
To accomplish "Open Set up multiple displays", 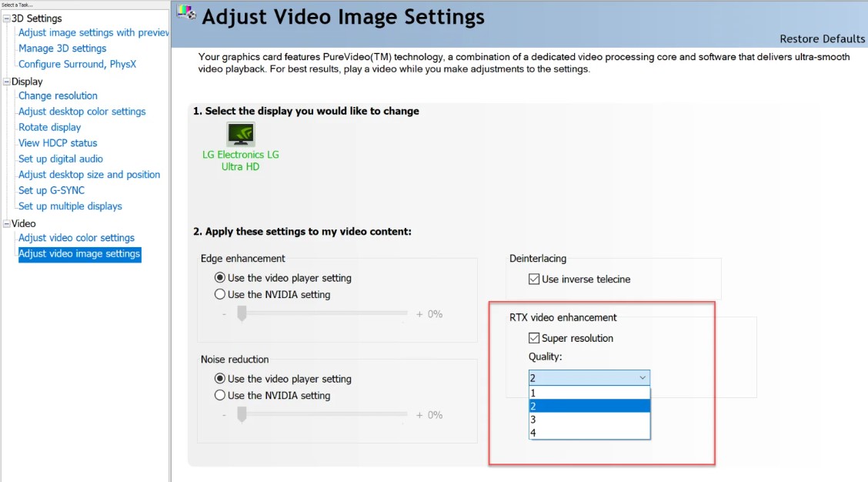I will pyautogui.click(x=70, y=206).
